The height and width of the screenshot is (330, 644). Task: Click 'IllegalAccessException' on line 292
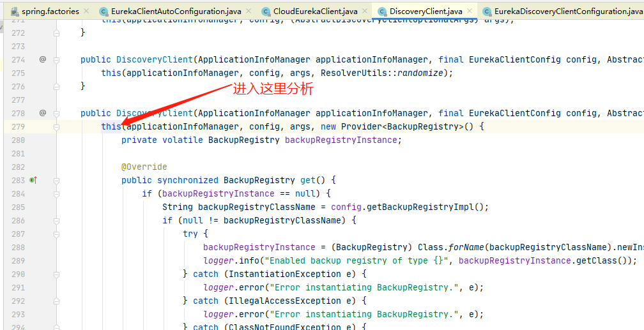coord(285,301)
